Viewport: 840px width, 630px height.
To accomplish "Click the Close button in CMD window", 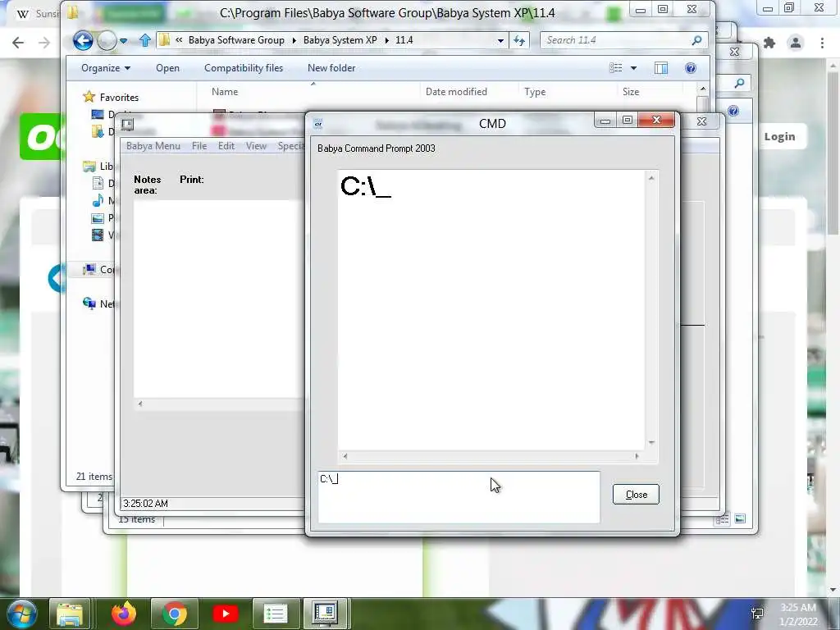I will (636, 495).
